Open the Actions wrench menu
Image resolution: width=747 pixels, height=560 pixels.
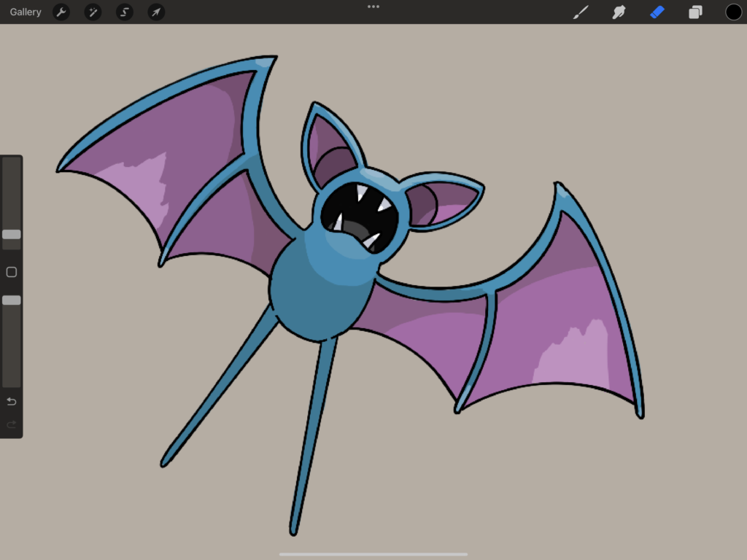coord(61,12)
